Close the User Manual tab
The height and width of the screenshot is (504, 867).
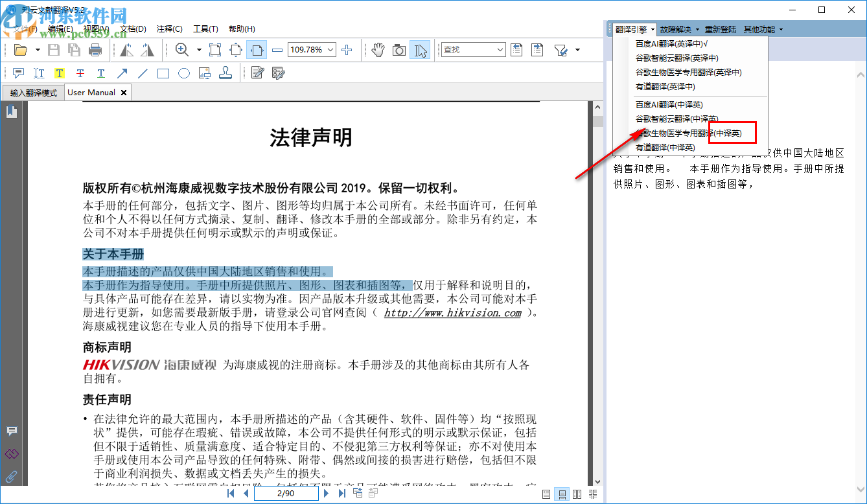tap(122, 93)
